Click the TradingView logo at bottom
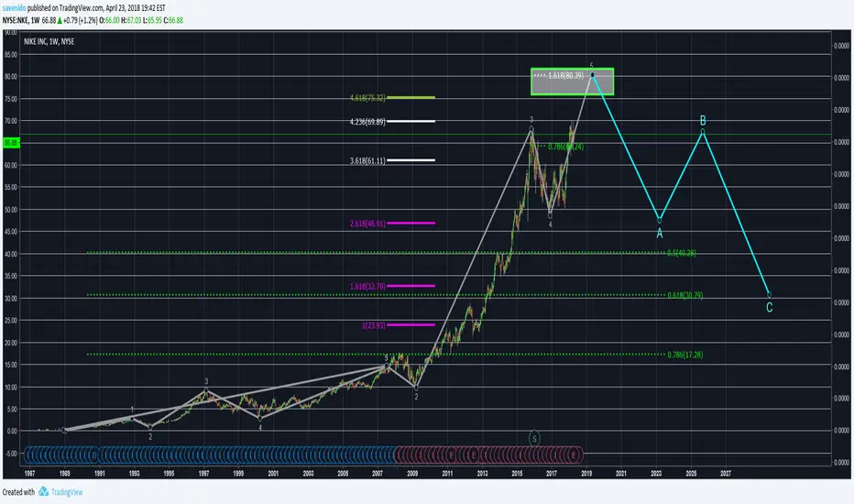The image size is (854, 504). 60,492
